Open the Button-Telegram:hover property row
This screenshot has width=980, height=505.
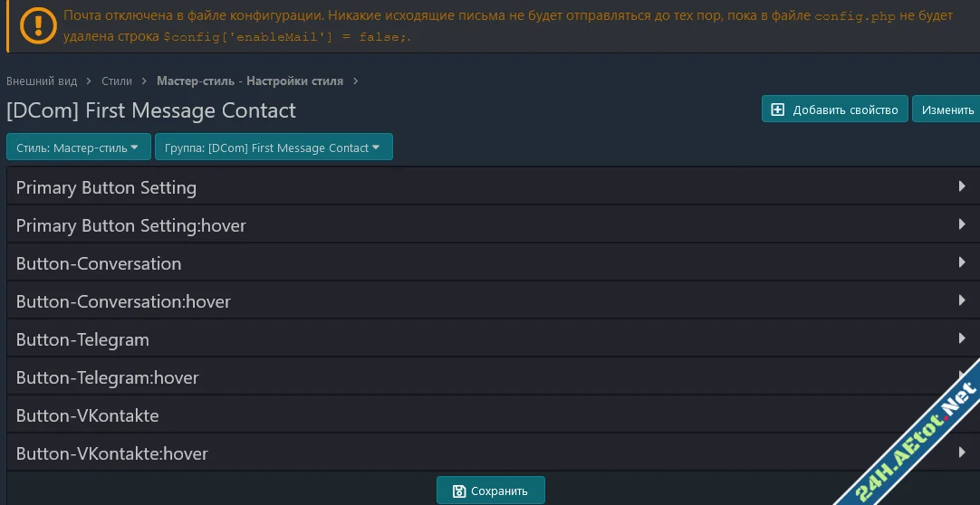tap(107, 377)
